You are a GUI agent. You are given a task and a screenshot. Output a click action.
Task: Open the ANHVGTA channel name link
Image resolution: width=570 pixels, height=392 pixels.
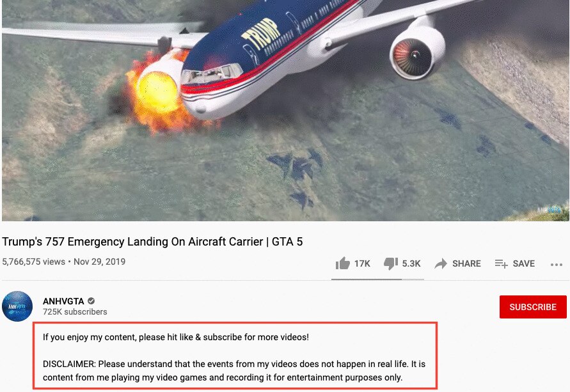click(63, 301)
